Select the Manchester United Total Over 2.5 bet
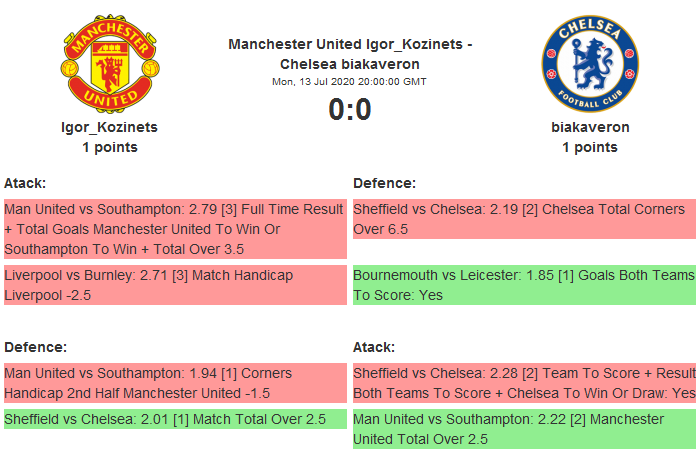Viewport: 700px width, 460px height. [x=524, y=429]
